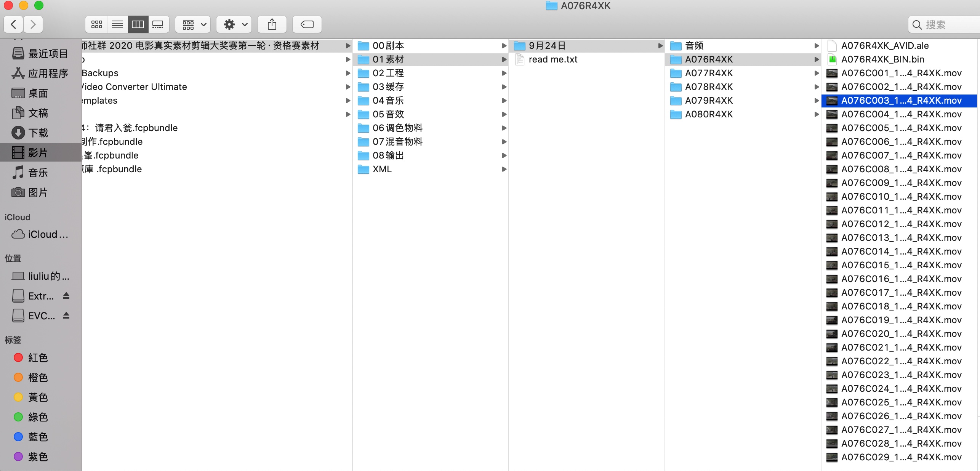Open the action gear menu
This screenshot has width=980, height=471.
click(234, 25)
